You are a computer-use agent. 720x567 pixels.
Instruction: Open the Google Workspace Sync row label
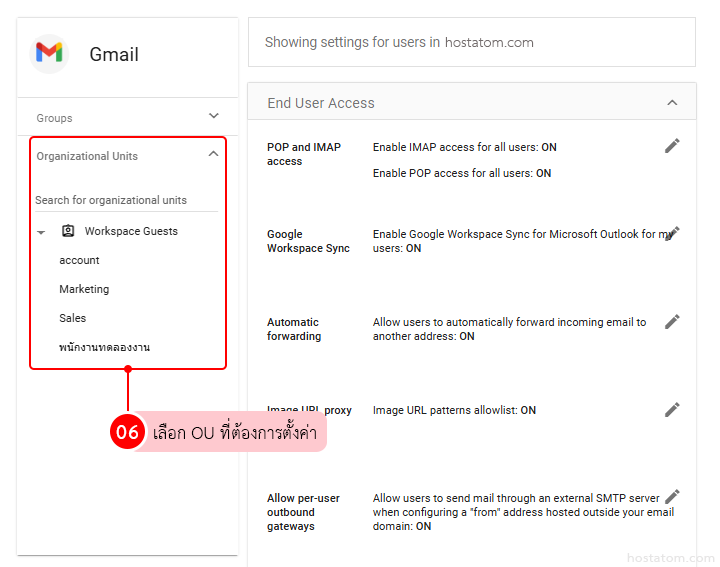[308, 241]
